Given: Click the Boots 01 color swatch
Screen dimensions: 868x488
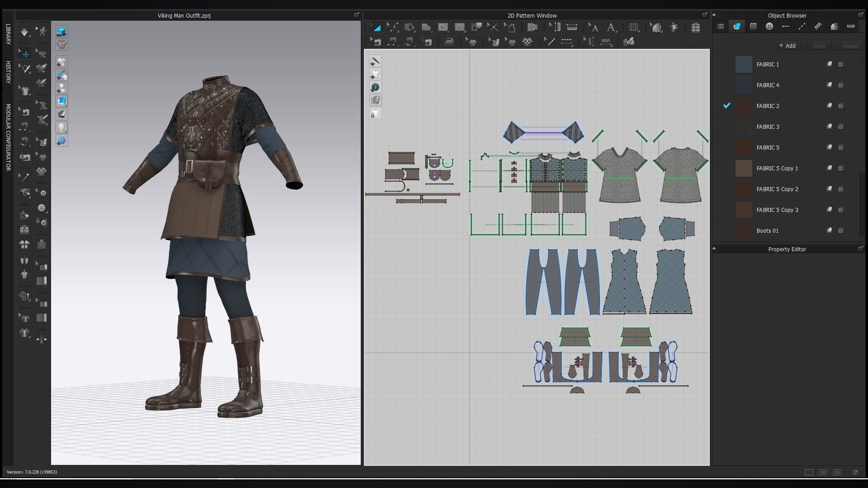Looking at the screenshot, I should click(x=744, y=230).
